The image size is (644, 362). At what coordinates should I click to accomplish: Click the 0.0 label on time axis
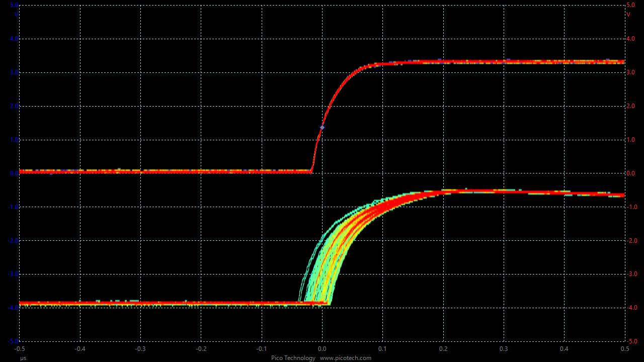click(x=322, y=348)
